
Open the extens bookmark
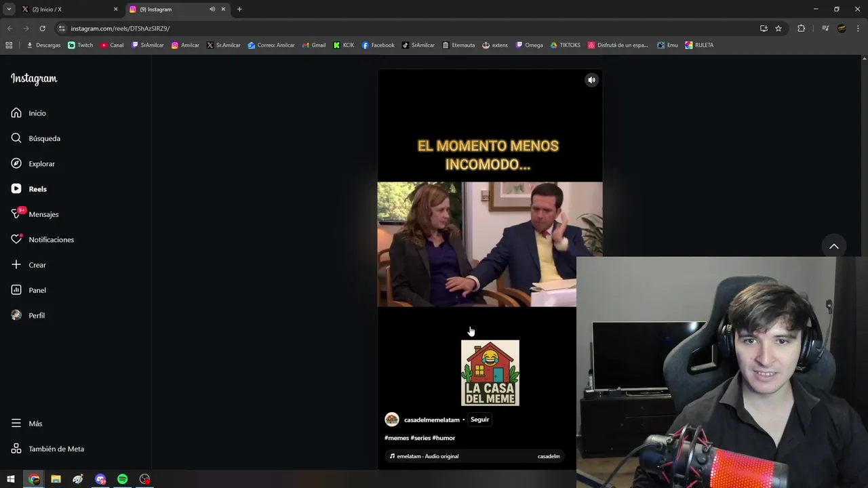(495, 45)
